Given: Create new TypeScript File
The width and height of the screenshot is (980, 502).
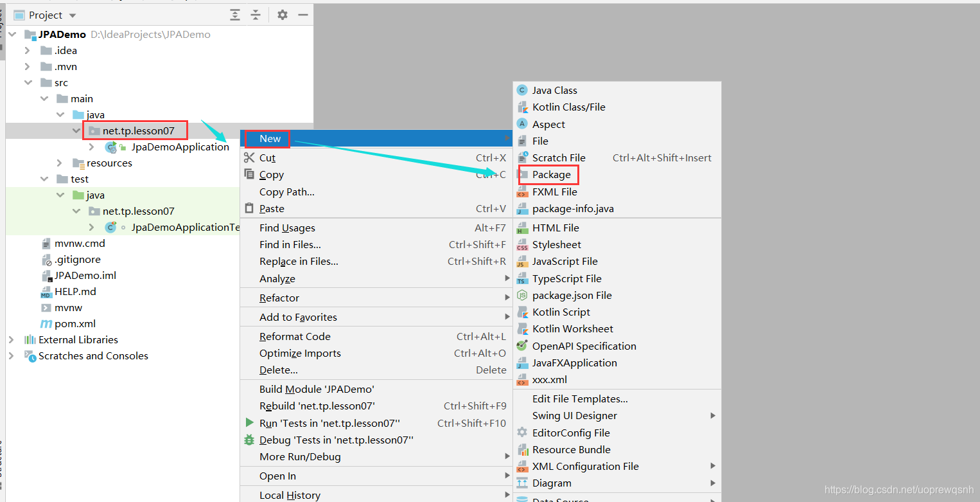Looking at the screenshot, I should point(617,278).
